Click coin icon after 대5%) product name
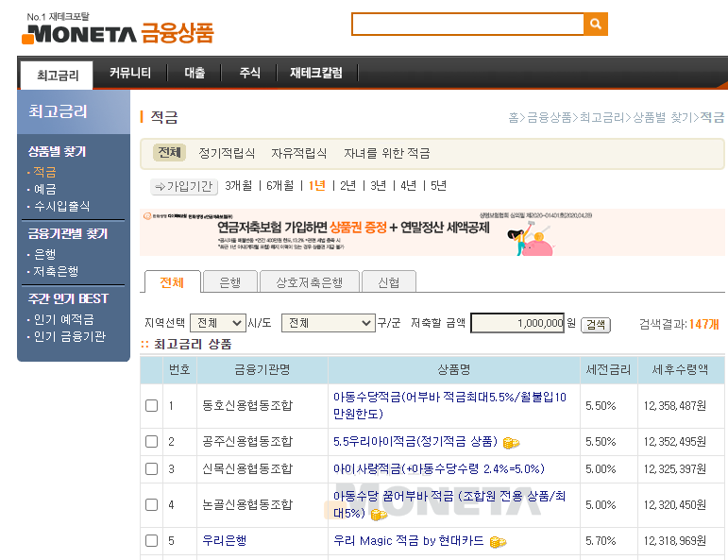This screenshot has height=560, width=728. pyautogui.click(x=379, y=515)
